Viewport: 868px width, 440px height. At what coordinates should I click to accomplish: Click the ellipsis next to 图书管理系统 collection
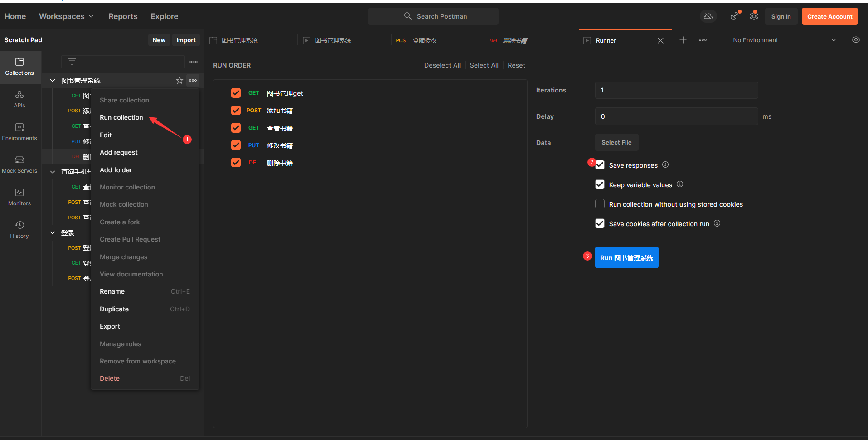click(193, 81)
